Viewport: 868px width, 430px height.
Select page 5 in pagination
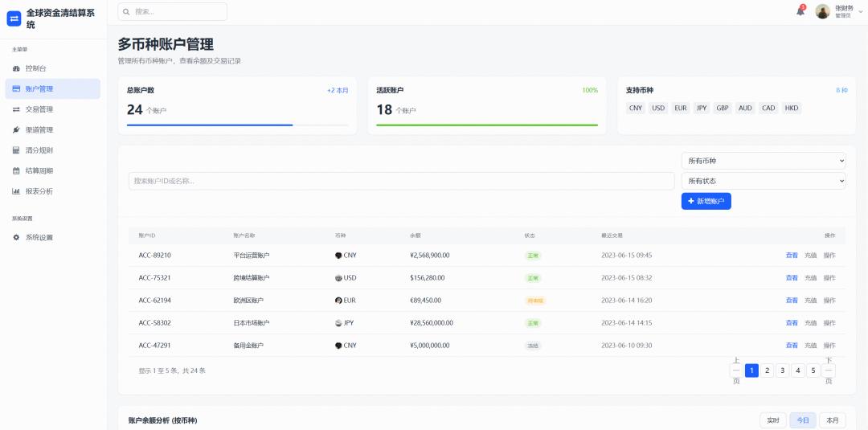pos(813,371)
